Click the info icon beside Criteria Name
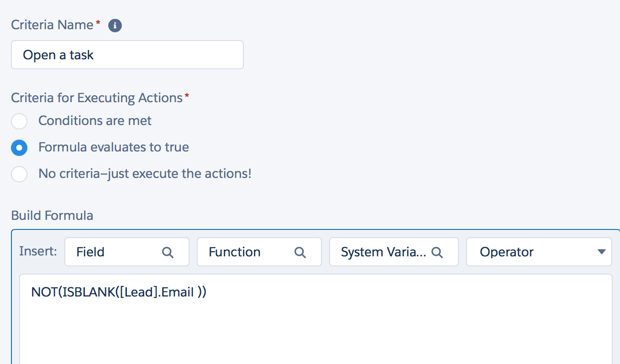Viewport: 620px width, 364px height. pos(115,26)
